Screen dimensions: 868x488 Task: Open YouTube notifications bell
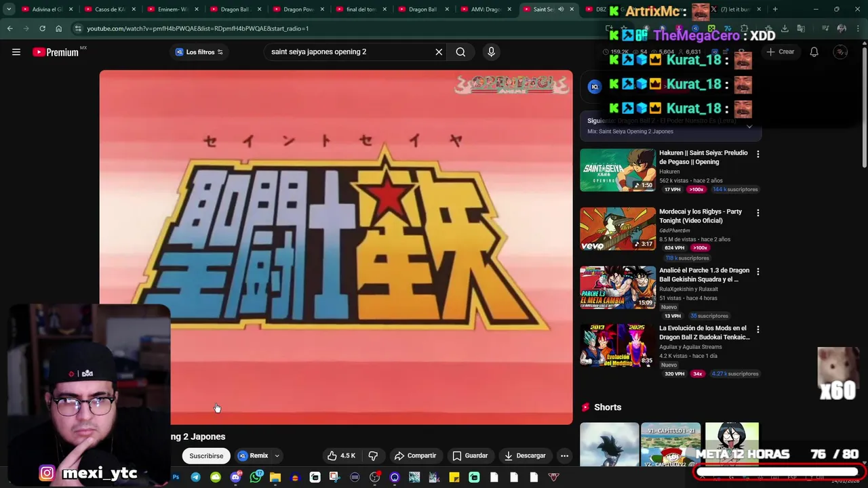(814, 52)
